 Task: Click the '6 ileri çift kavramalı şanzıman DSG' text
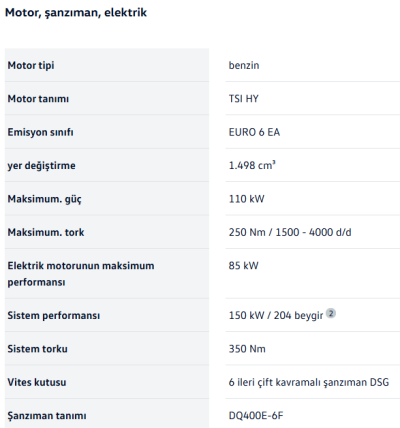pyautogui.click(x=309, y=382)
